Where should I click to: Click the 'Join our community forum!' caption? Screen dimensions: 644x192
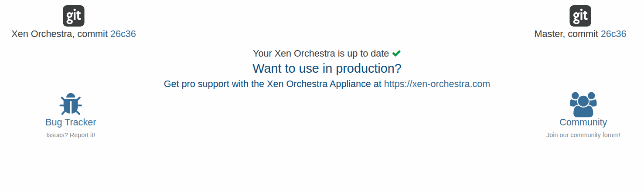coord(583,135)
